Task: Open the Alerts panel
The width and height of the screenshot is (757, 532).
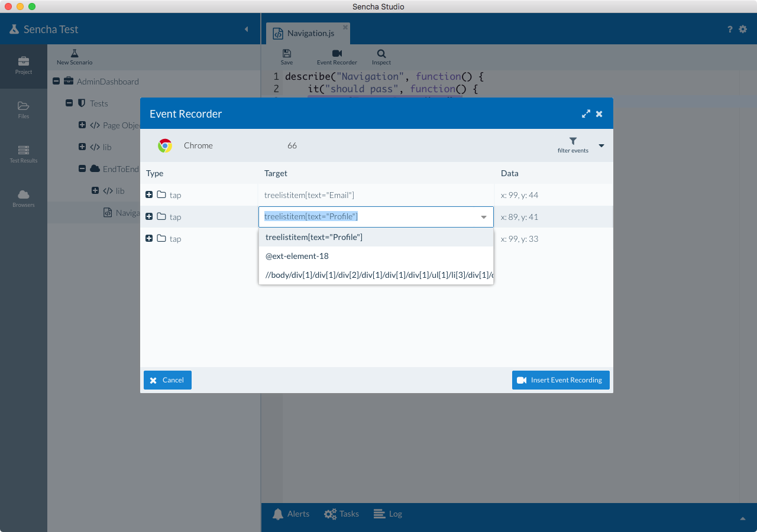Action: pos(291,514)
